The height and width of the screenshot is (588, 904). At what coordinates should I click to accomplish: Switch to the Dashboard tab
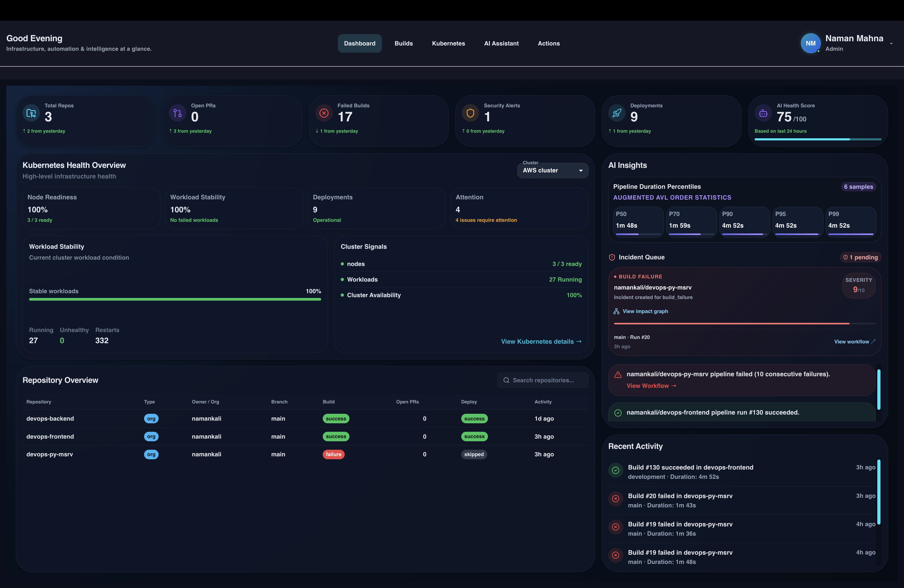[360, 43]
